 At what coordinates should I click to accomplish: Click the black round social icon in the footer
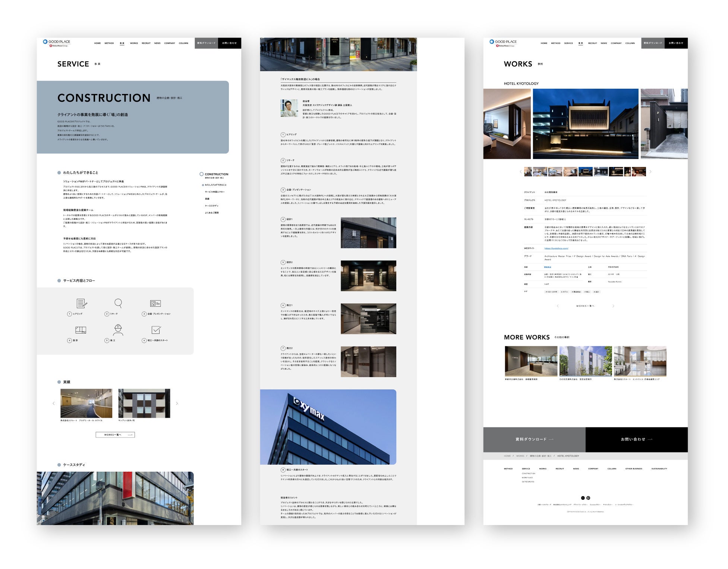[583, 498]
